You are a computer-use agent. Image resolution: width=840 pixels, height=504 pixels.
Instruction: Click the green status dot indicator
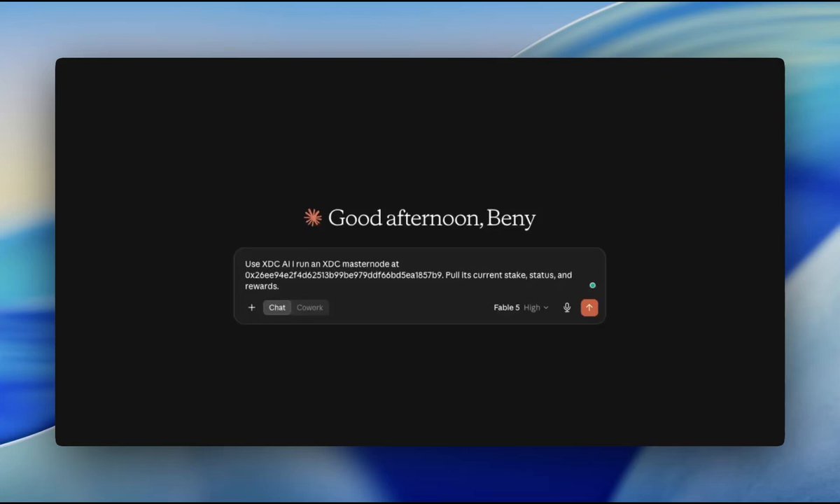[592, 286]
